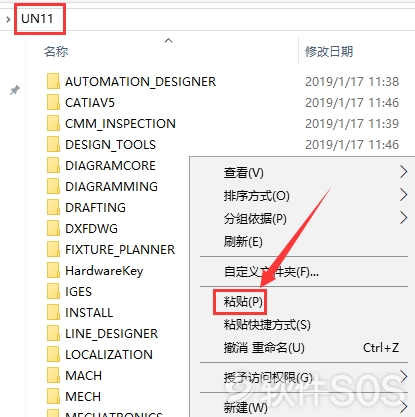Select the IGES folder icon
Screen dimensions: 415x417
53,292
